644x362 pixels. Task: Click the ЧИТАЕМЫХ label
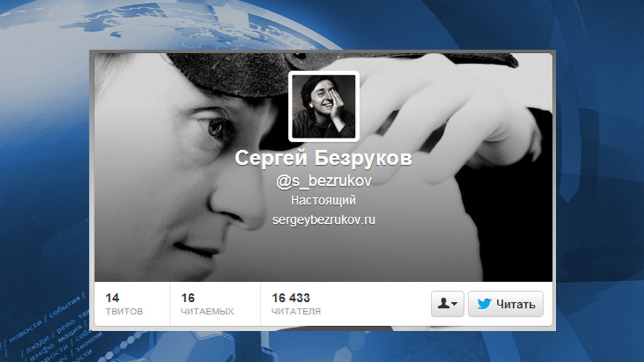coord(207,312)
